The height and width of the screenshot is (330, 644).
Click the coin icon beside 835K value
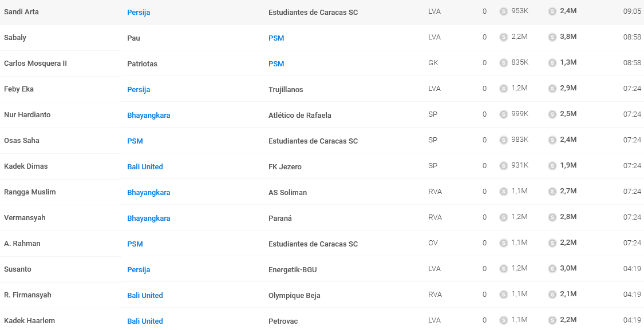click(504, 63)
